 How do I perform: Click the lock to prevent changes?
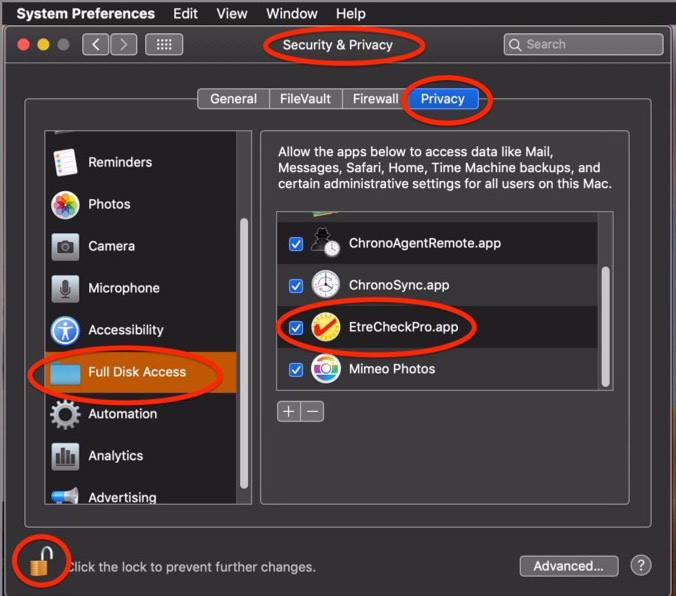tap(41, 561)
